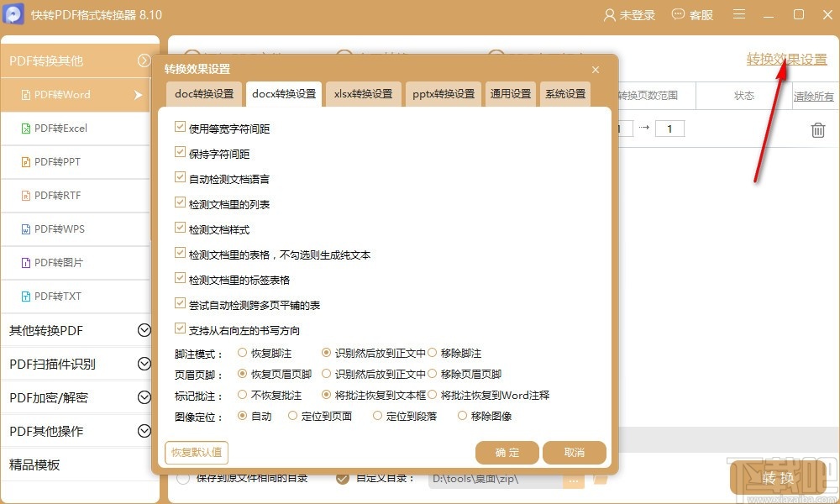This screenshot has height=504, width=840.
Task: Click the 恢复默认值 button
Action: point(196,452)
